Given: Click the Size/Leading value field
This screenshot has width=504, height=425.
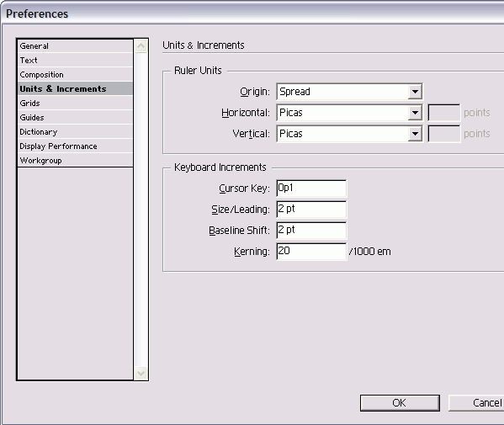Looking at the screenshot, I should pos(311,210).
